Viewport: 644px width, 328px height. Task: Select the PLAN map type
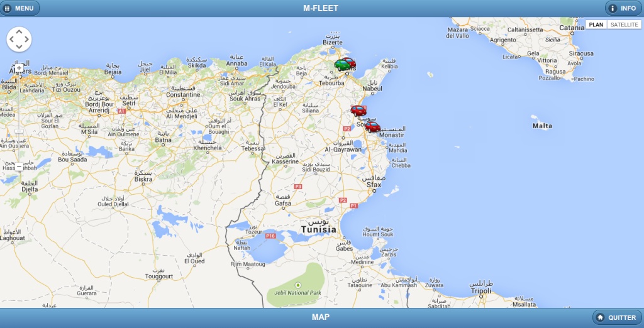point(596,25)
